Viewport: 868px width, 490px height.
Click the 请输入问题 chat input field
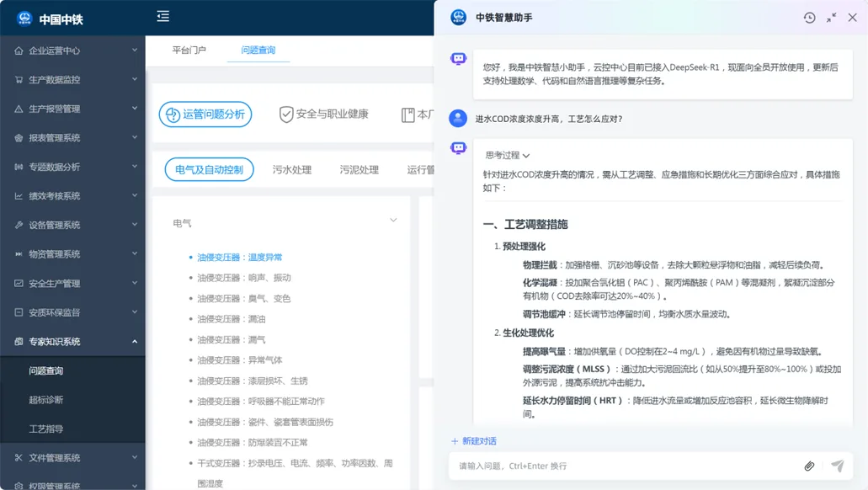click(626, 466)
